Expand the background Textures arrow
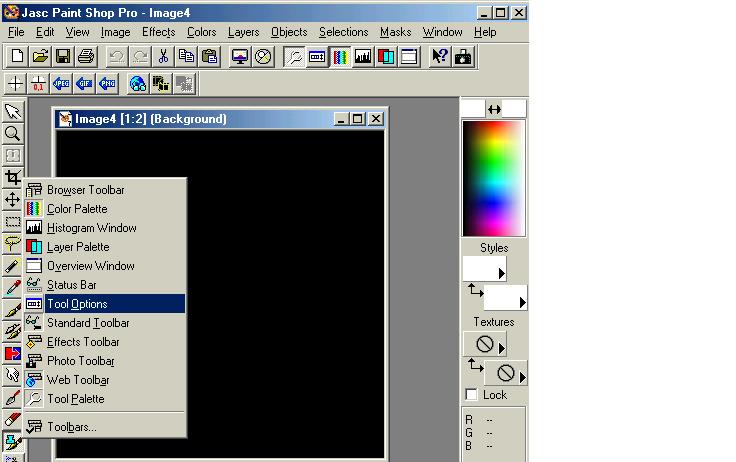This screenshot has height=462, width=736. (x=522, y=376)
